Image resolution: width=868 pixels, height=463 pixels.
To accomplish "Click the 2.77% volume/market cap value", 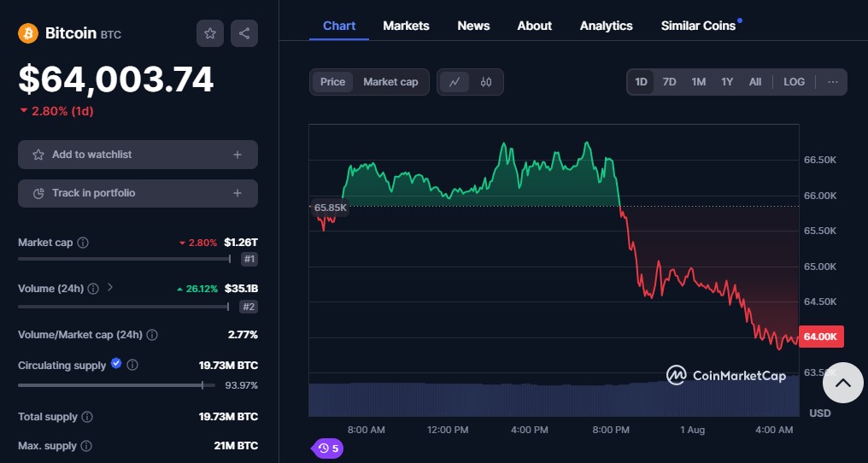I will [243, 335].
